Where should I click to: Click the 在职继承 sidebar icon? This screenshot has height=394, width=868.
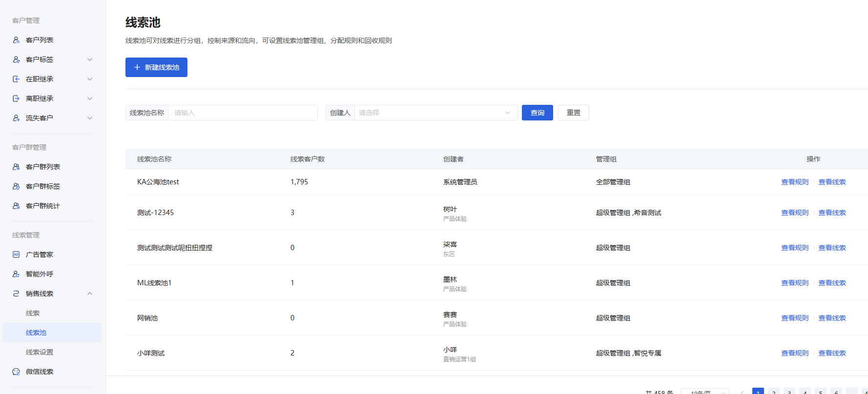point(16,79)
